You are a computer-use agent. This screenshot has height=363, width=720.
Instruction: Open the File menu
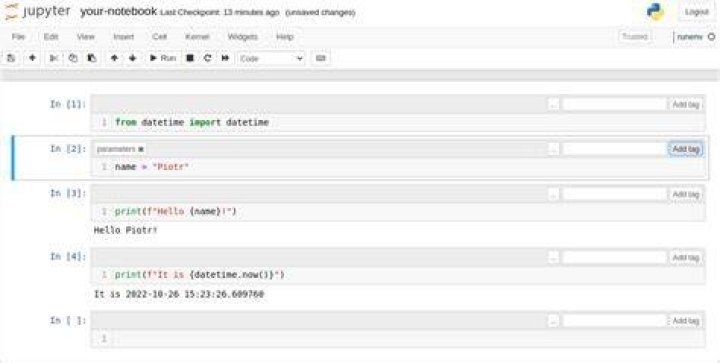18,37
